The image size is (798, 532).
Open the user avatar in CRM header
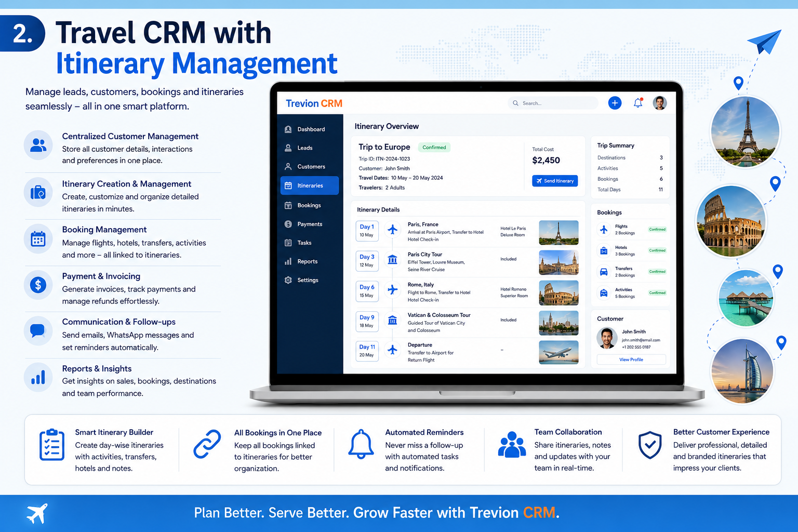(660, 103)
